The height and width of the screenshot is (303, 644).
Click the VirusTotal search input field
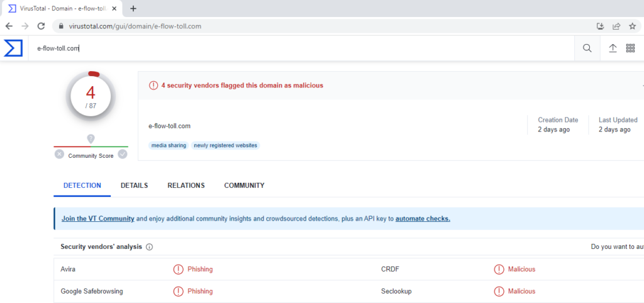point(301,48)
